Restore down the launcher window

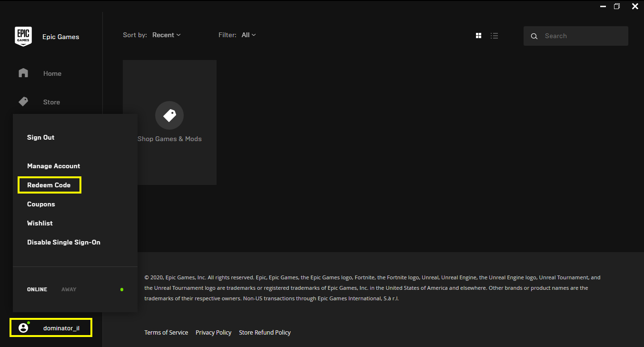pyautogui.click(x=617, y=6)
